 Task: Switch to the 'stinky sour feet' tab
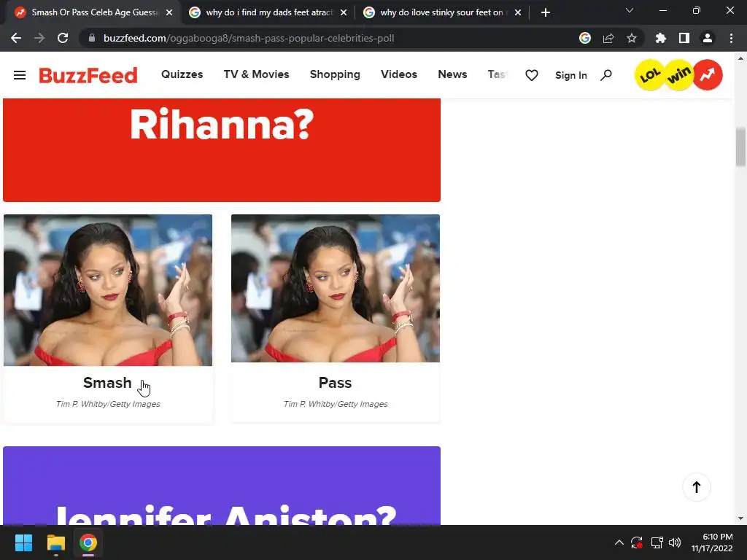click(441, 12)
